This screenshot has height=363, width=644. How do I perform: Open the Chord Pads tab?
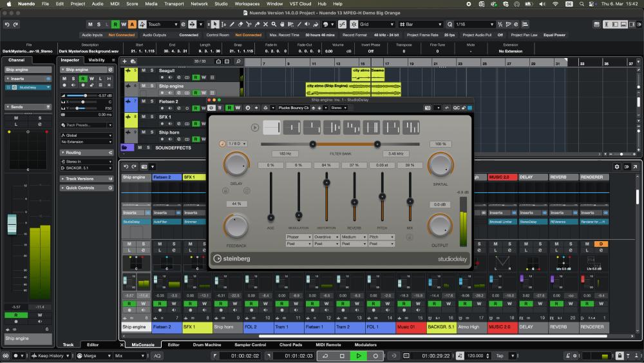point(290,345)
